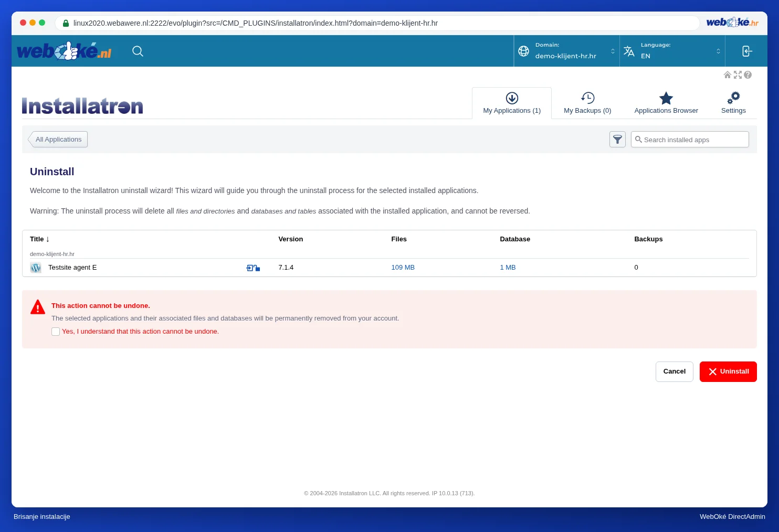Image resolution: width=779 pixels, height=532 pixels.
Task: Click the login icon for Testsite agent E
Action: tap(253, 268)
